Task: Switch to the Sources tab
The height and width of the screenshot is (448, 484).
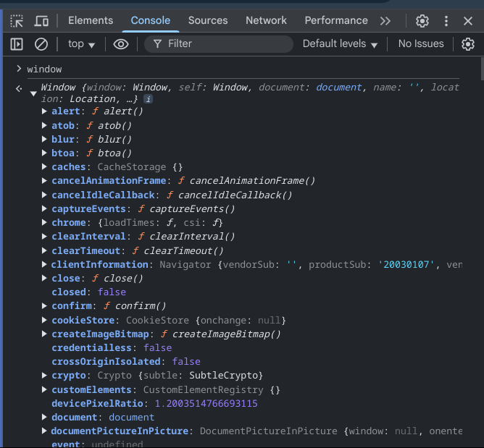Action: tap(208, 20)
